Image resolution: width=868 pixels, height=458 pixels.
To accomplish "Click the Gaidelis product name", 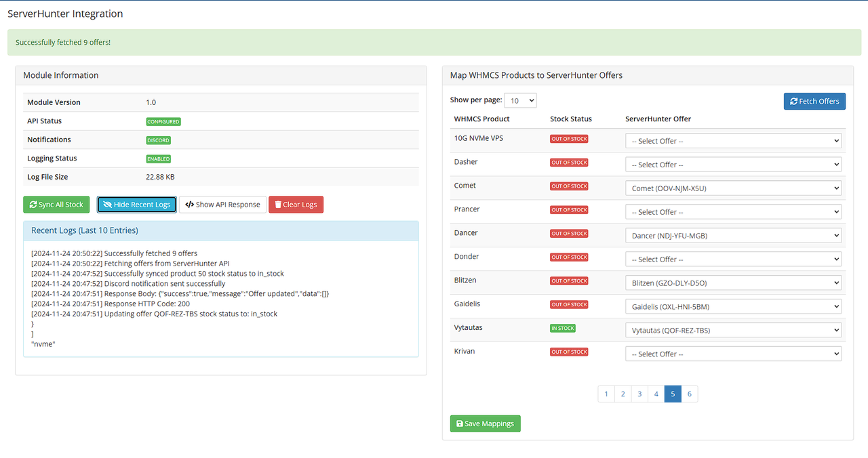I will tap(467, 304).
